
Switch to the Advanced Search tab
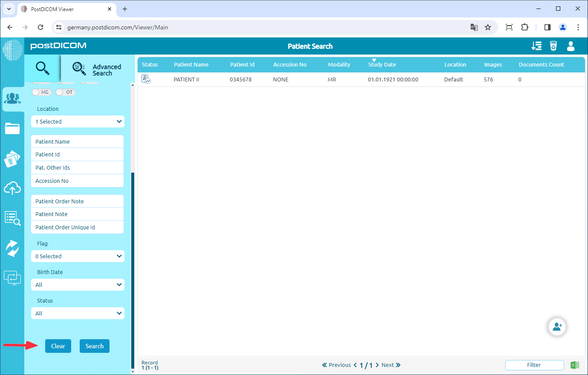point(96,68)
